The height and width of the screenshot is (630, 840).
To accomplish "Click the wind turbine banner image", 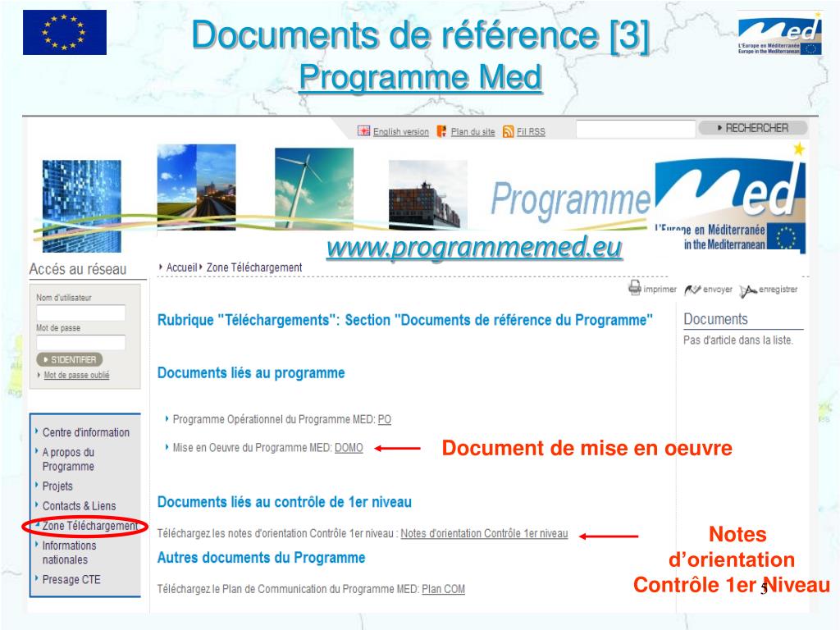I will pyautogui.click(x=314, y=189).
